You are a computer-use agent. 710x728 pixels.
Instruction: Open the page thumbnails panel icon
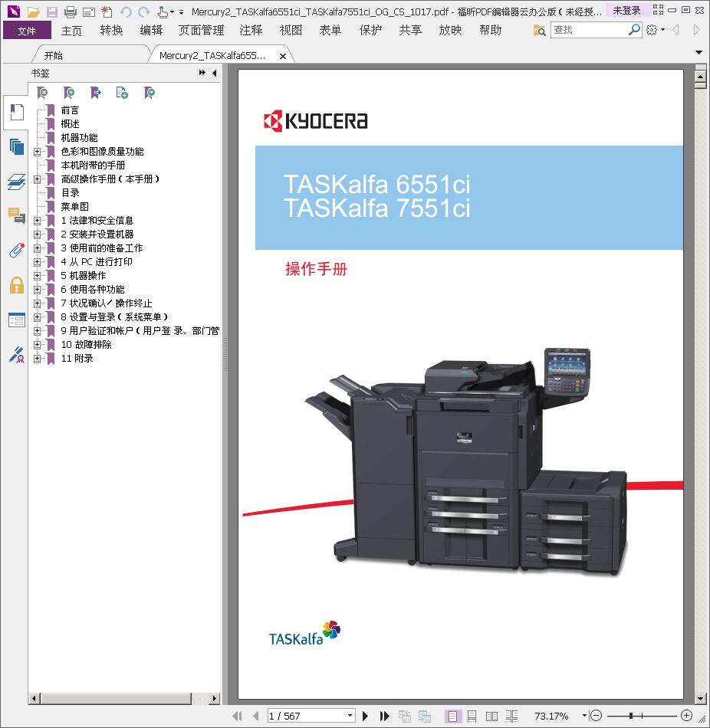pyautogui.click(x=17, y=146)
